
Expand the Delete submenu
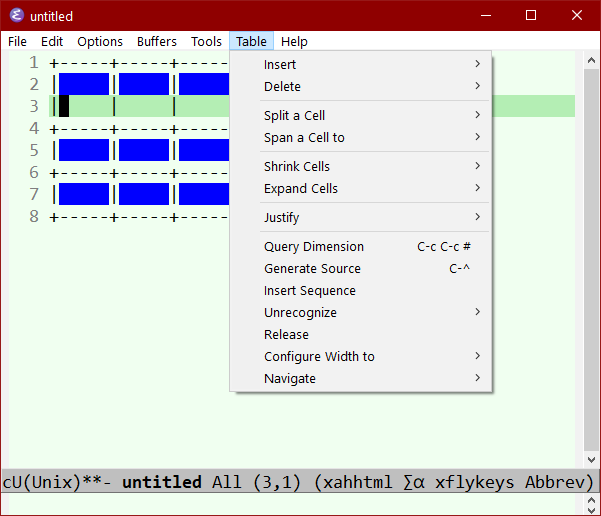point(360,86)
